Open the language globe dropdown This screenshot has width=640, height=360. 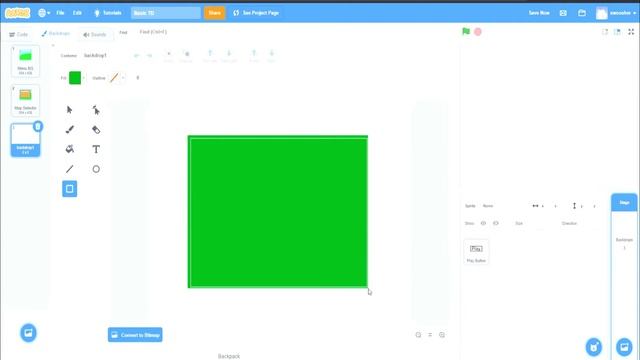[44, 13]
